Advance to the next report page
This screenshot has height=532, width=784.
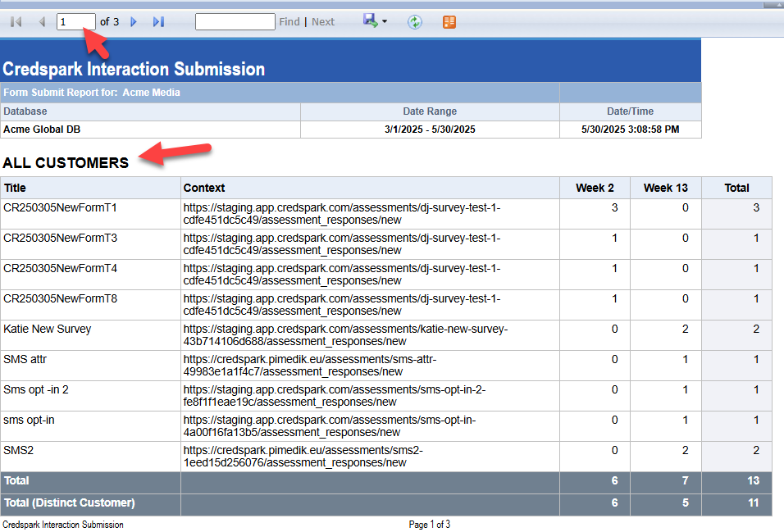[134, 22]
